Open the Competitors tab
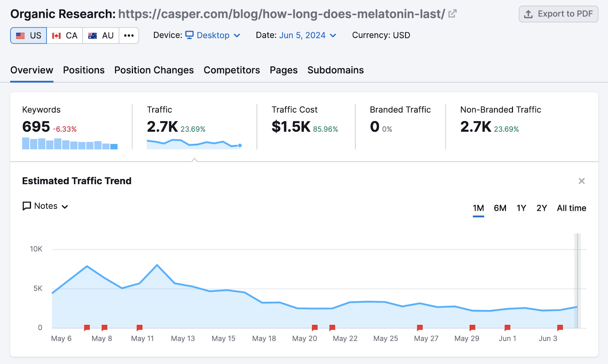The height and width of the screenshot is (364, 608). 231,70
